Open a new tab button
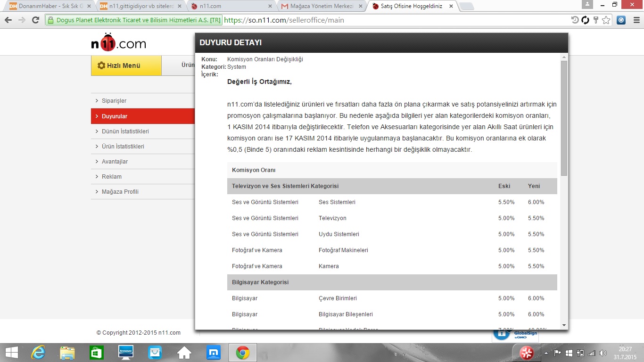 (466, 6)
